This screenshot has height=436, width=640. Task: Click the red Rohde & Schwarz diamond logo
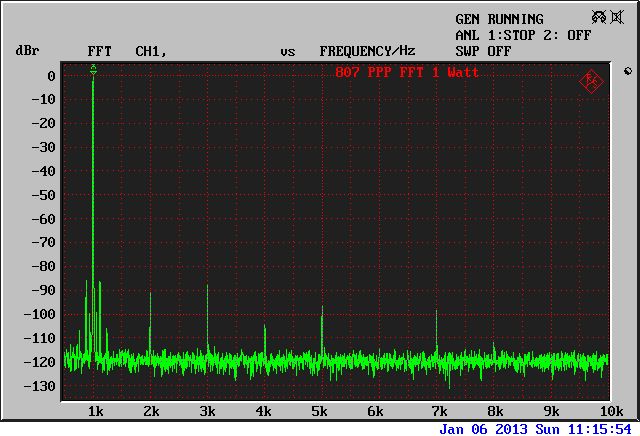pos(591,80)
